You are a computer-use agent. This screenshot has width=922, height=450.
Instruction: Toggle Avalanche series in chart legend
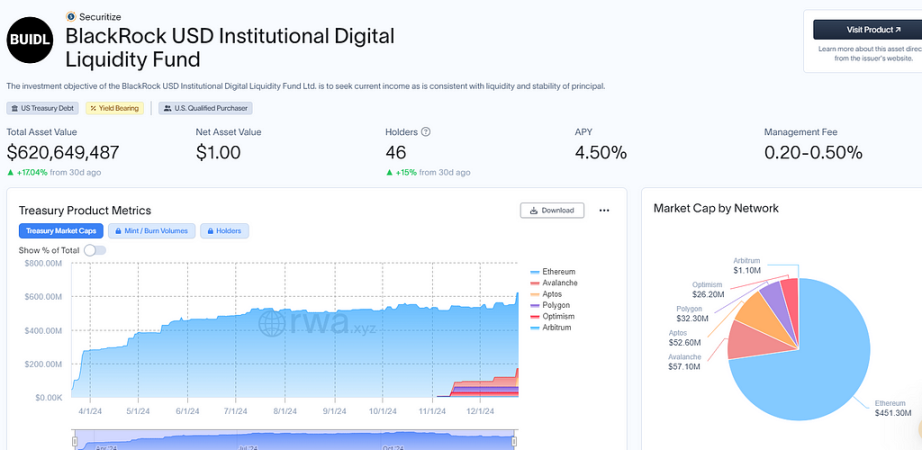554,283
